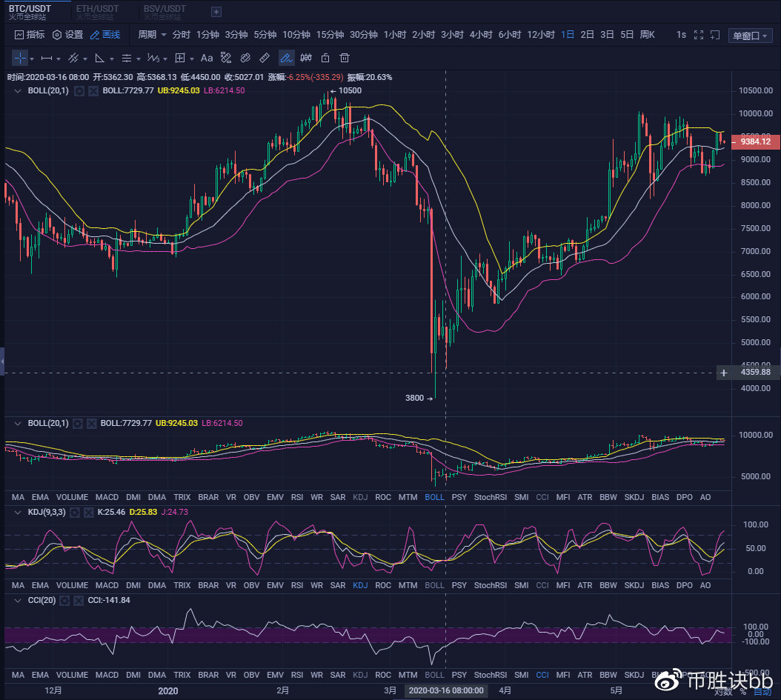Open dropdown arrow beside Fibonacci lines tool
This screenshot has width=781, height=700.
(139, 59)
